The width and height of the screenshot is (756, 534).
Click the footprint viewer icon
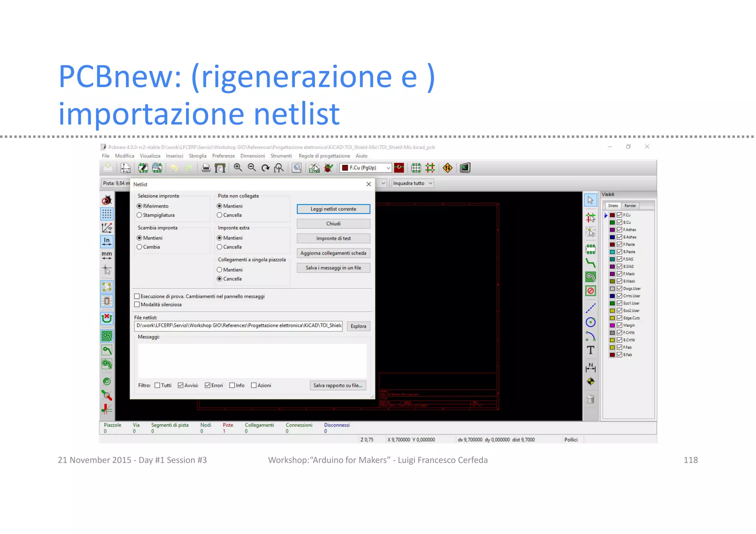click(157, 168)
